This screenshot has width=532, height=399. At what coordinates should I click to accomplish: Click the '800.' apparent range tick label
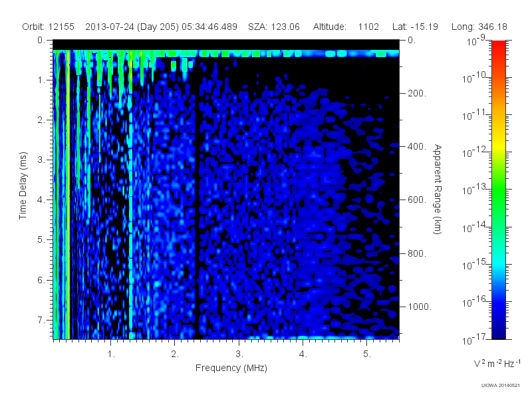coord(417,253)
